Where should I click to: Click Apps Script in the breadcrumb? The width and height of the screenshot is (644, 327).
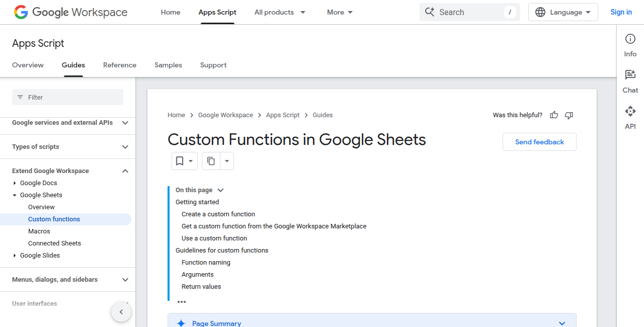(283, 115)
